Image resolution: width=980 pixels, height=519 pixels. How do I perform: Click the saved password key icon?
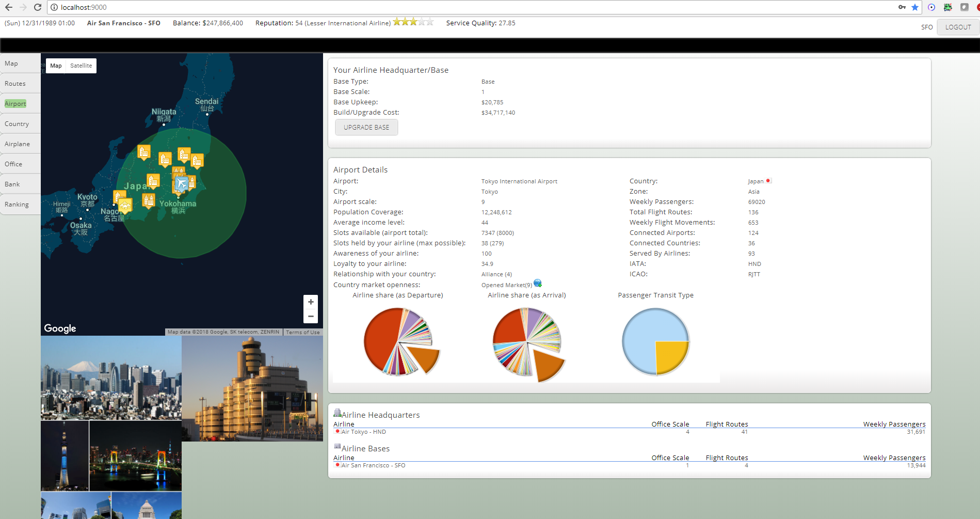(x=902, y=7)
